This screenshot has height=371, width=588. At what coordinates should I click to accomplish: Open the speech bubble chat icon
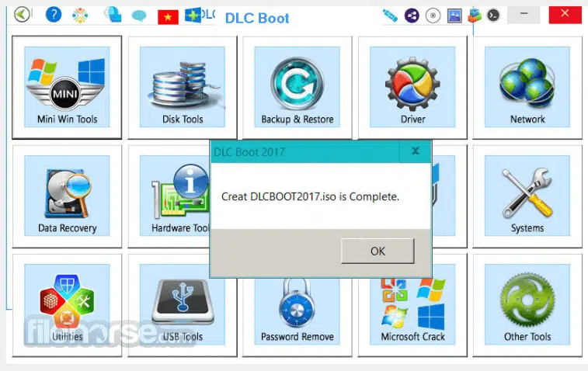pos(139,16)
